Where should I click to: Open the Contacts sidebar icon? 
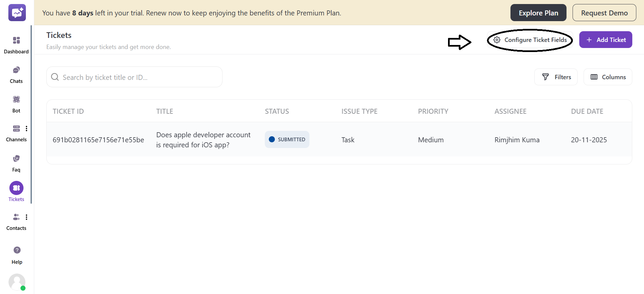(x=16, y=217)
